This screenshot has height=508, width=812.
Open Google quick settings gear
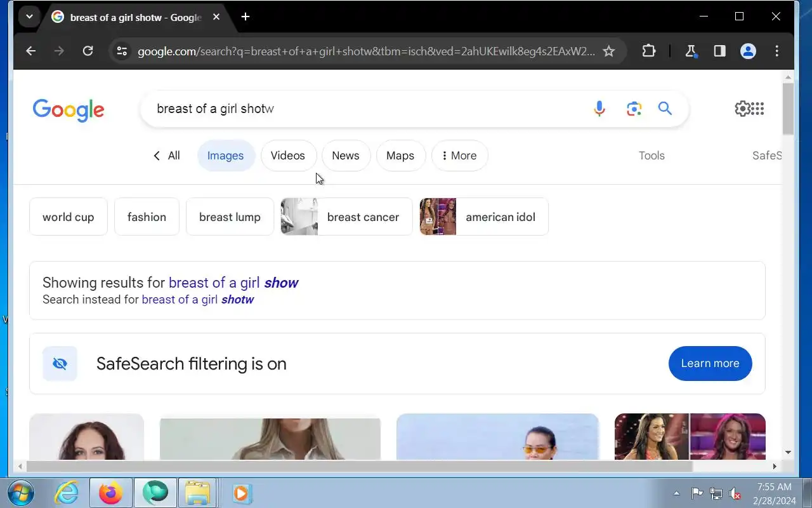point(742,109)
